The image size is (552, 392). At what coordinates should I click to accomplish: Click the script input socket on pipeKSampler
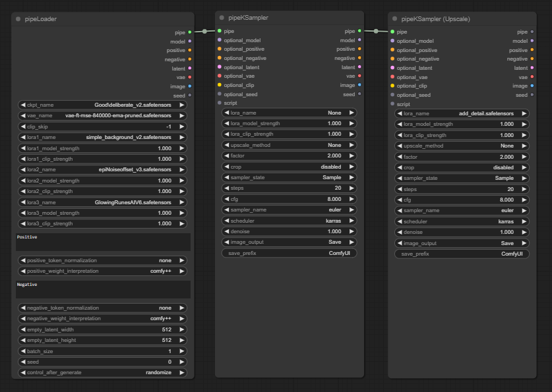pyautogui.click(x=220, y=103)
